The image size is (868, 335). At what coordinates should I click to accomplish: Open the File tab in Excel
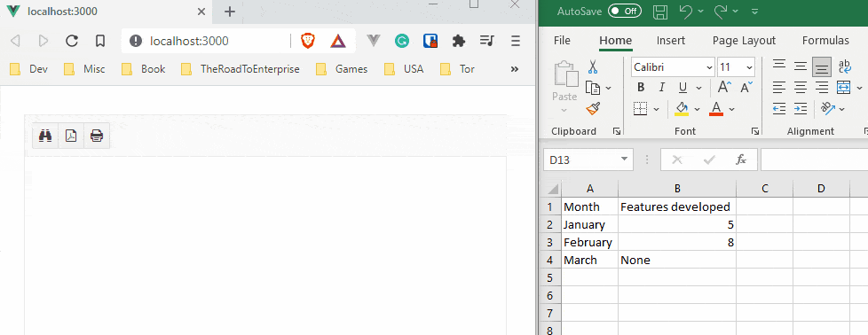pyautogui.click(x=562, y=41)
